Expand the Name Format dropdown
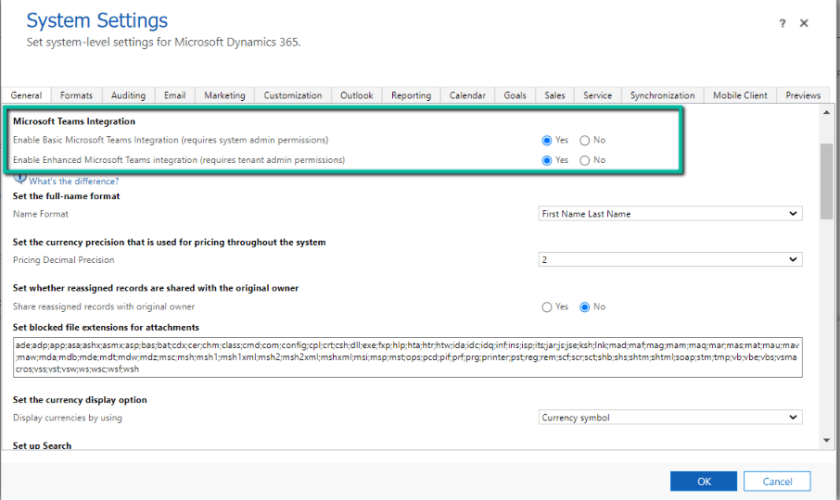 point(669,213)
